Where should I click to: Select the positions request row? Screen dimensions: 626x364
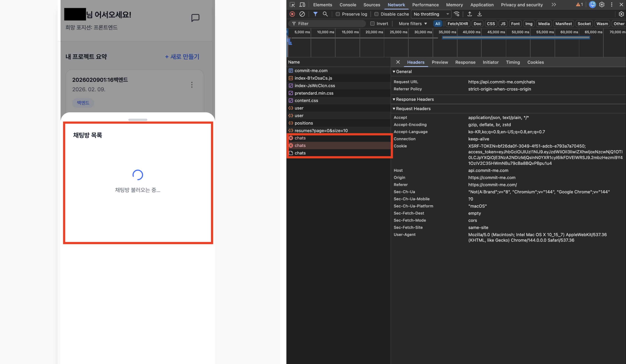[338, 123]
